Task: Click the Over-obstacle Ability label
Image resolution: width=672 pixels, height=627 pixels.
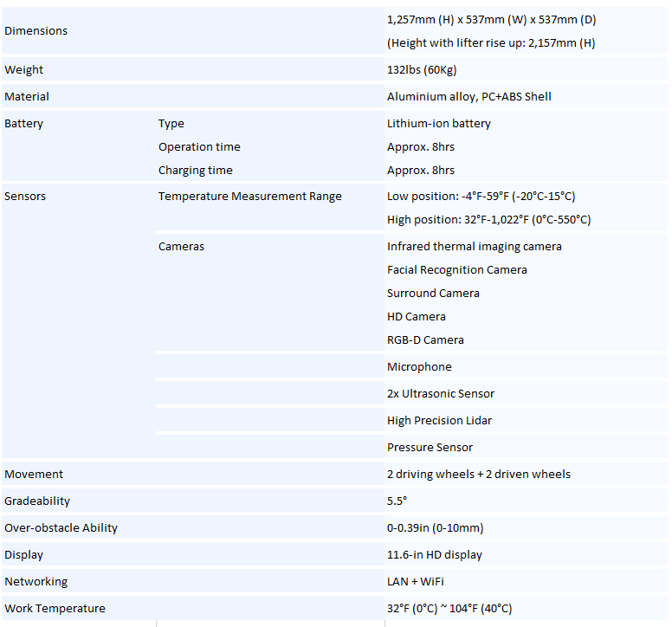Action: (61, 528)
